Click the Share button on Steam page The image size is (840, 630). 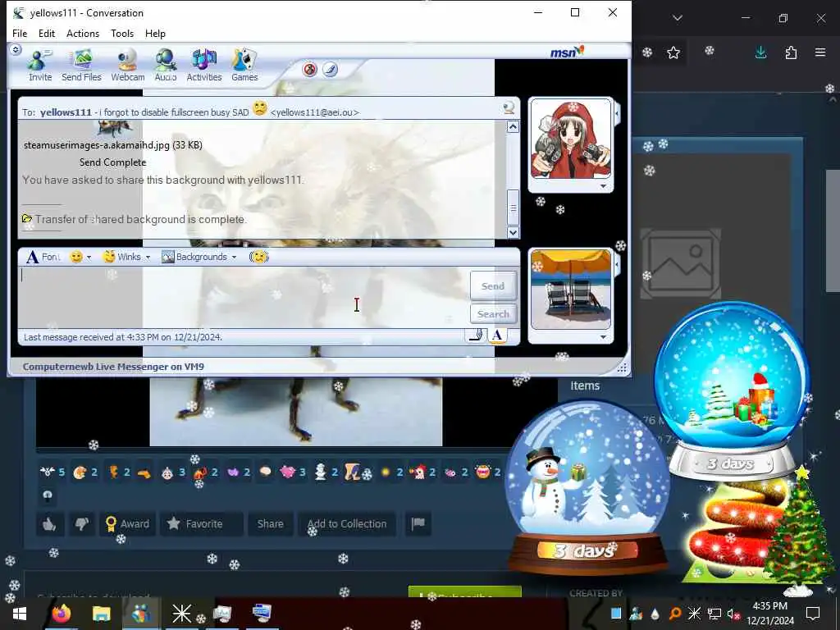[x=270, y=524]
